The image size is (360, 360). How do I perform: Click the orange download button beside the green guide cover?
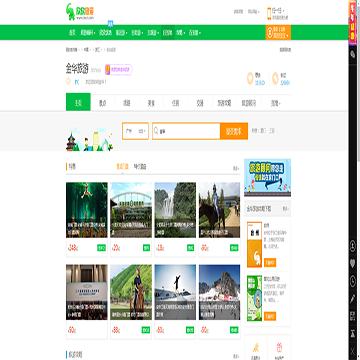click(270, 316)
